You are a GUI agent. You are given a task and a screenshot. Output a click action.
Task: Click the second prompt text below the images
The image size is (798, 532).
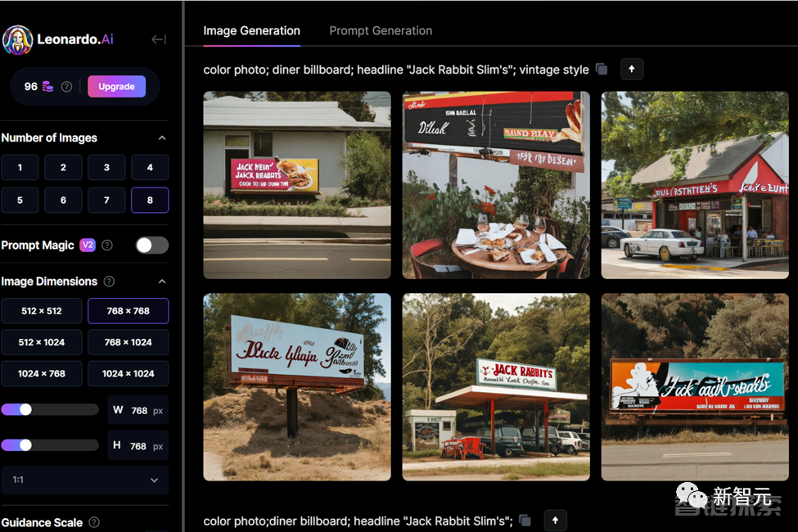click(x=358, y=521)
